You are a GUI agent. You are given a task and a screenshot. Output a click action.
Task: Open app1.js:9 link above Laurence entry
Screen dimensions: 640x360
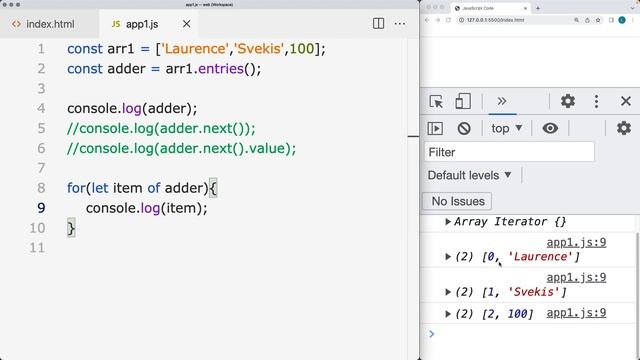pyautogui.click(x=576, y=242)
